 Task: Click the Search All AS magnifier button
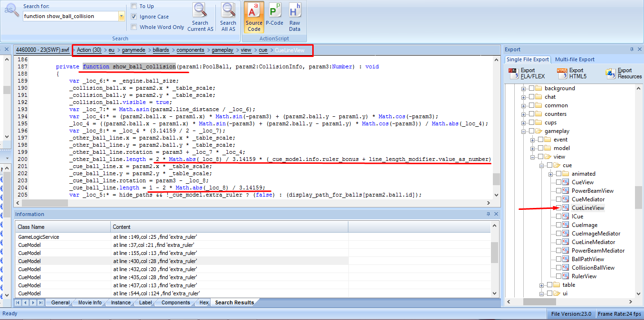tap(228, 17)
